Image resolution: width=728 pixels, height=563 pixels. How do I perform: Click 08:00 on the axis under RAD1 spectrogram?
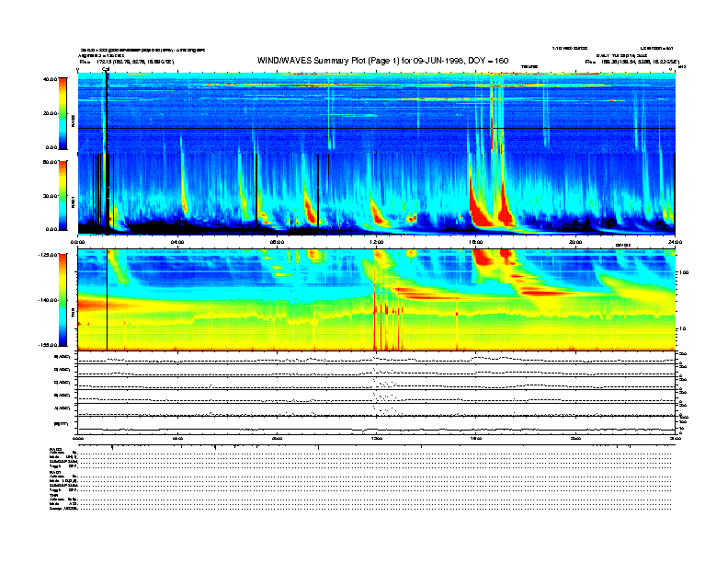click(277, 242)
